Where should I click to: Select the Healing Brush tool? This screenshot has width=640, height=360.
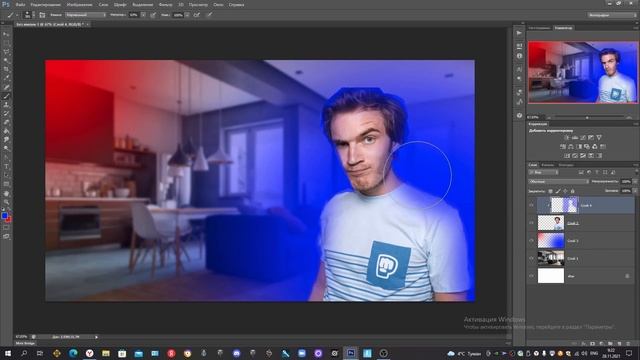6,87
